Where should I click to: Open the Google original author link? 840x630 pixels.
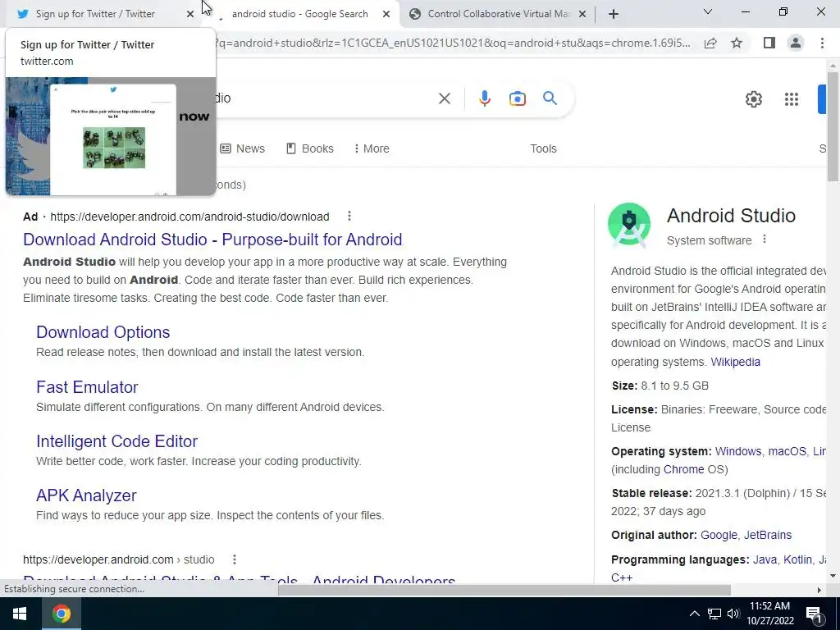[719, 535]
